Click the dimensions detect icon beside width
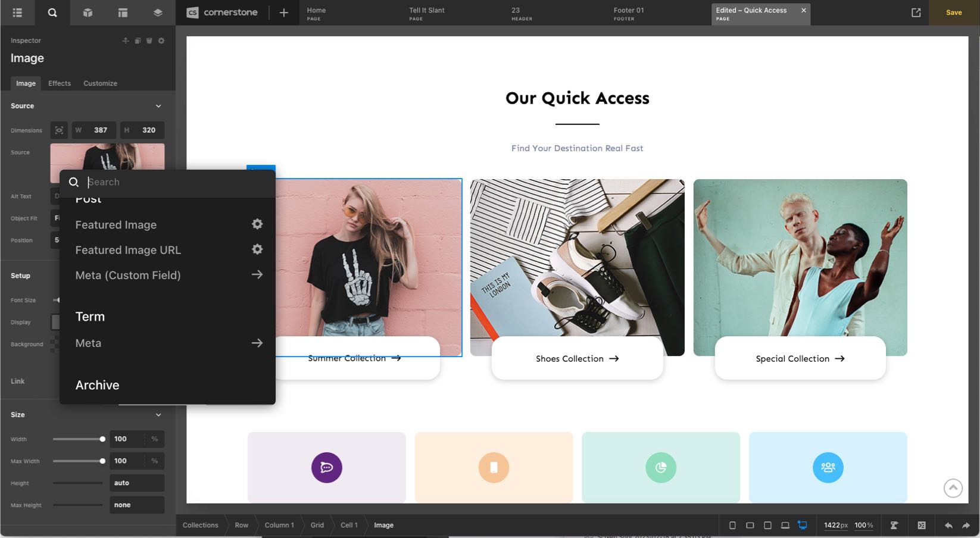The width and height of the screenshot is (980, 538). pos(59,130)
